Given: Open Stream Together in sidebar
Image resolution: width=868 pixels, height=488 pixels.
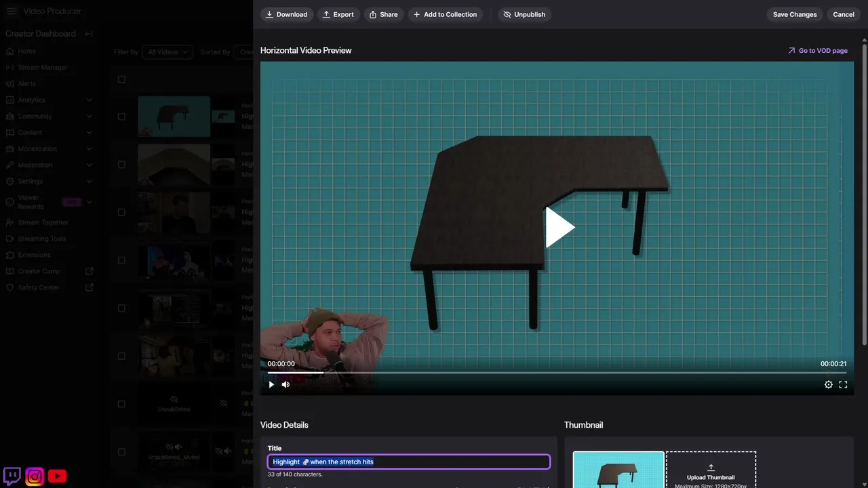Looking at the screenshot, I should click(43, 222).
